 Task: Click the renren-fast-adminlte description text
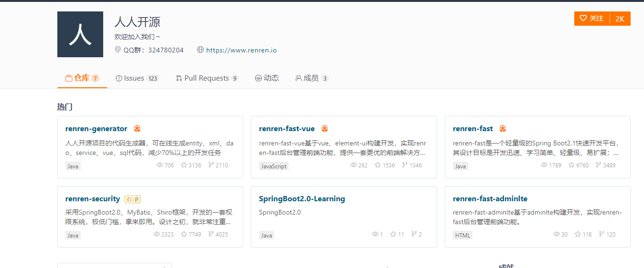pos(537,217)
